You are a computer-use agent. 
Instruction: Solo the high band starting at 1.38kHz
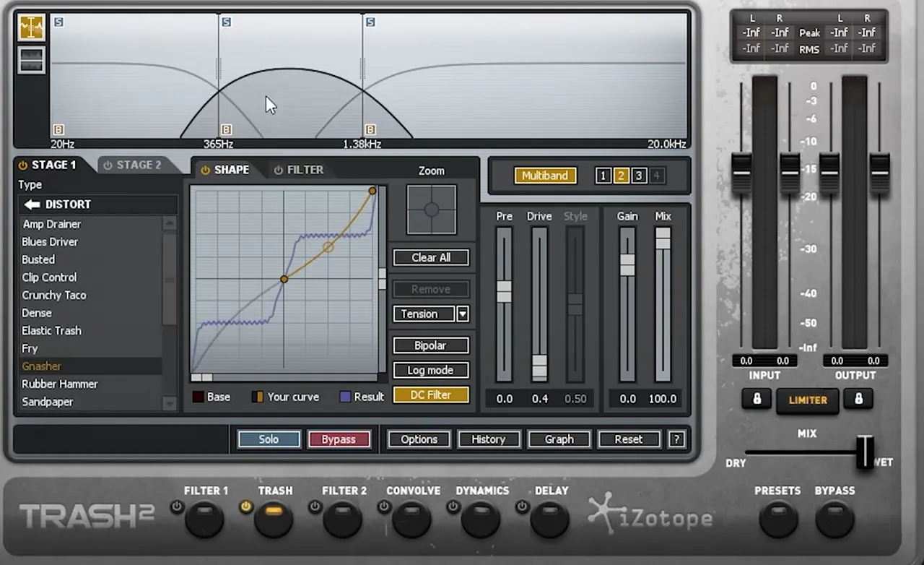pyautogui.click(x=370, y=22)
